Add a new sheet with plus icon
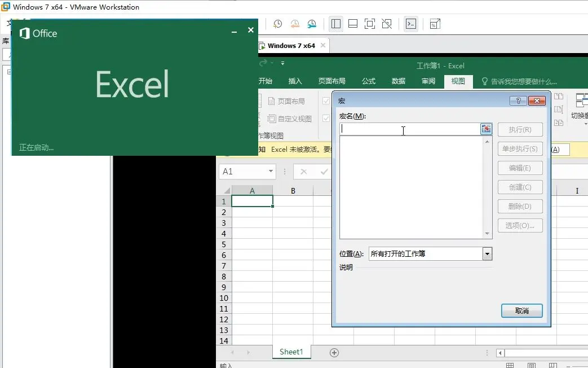 pos(334,353)
